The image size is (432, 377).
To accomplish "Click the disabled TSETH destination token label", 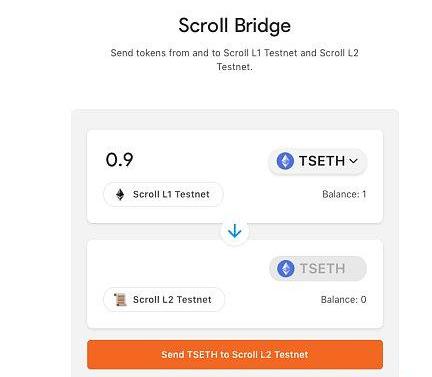I will point(322,269).
